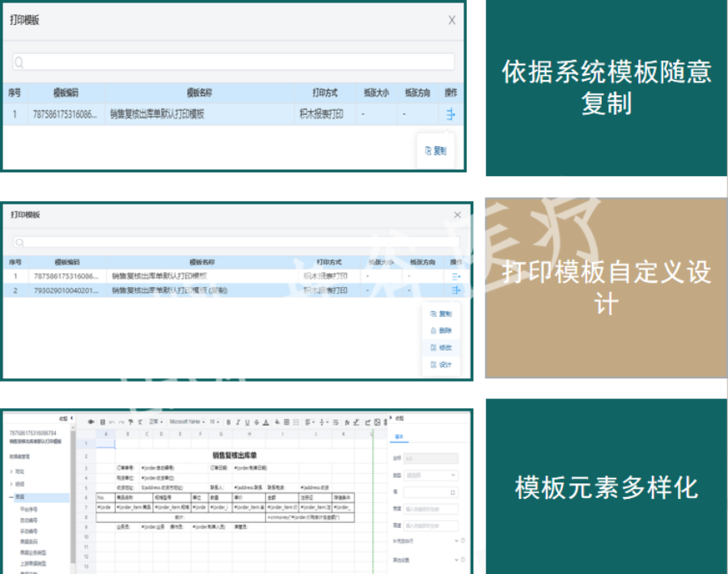Click the 合计 cell in row 8

tap(180, 517)
